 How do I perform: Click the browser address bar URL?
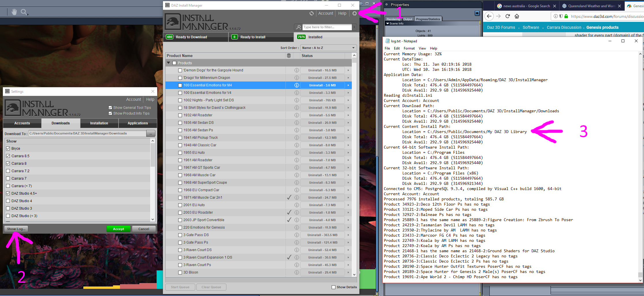pyautogui.click(x=607, y=16)
